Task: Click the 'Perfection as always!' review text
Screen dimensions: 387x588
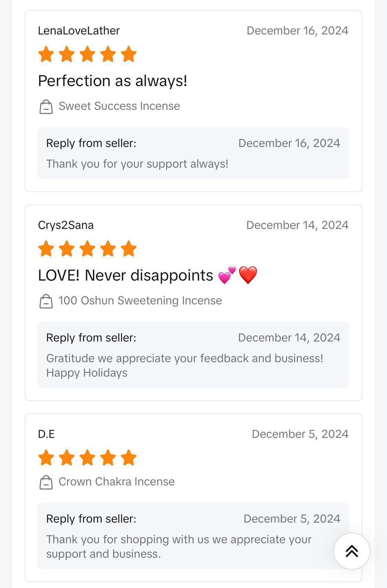Action: pos(112,81)
